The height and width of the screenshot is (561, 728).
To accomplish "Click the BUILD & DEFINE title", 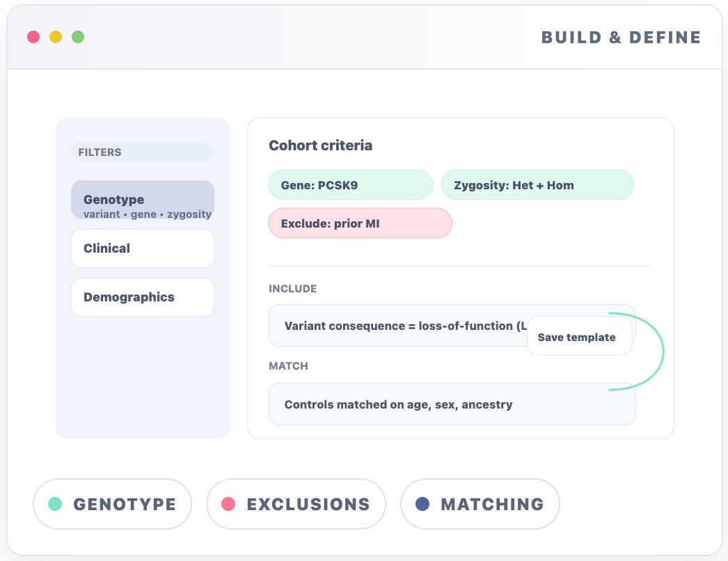I will tap(621, 38).
